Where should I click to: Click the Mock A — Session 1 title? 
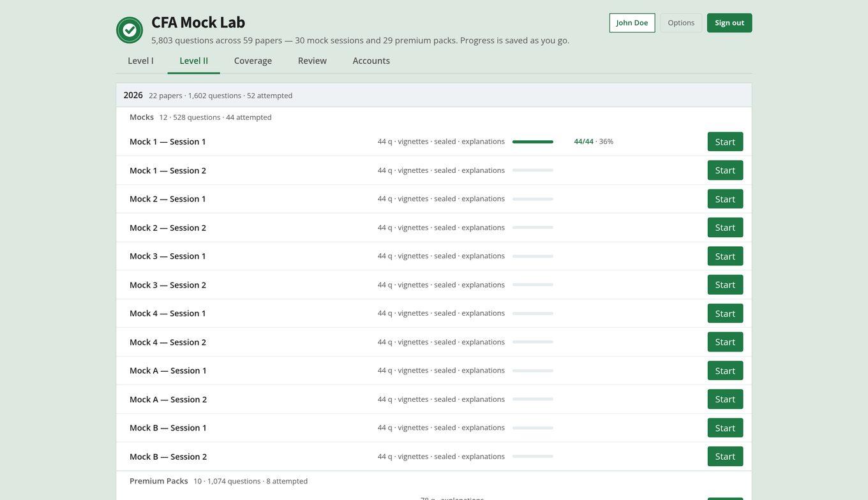tap(168, 371)
